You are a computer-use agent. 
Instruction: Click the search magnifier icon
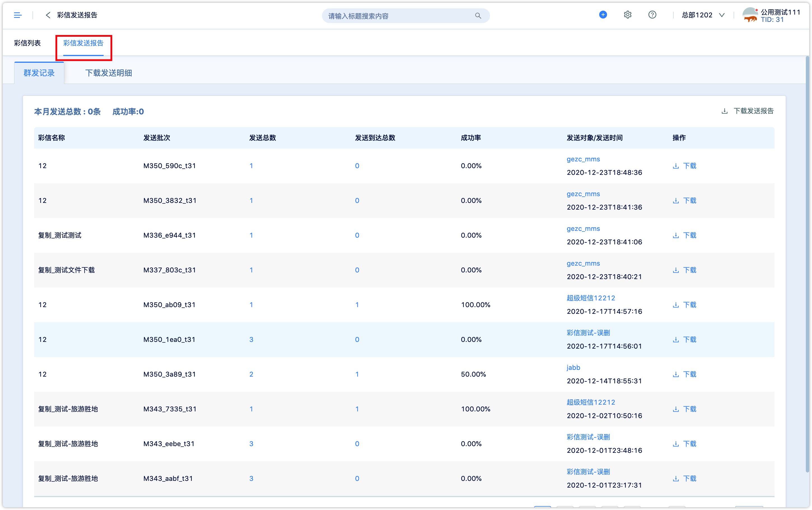(x=478, y=15)
